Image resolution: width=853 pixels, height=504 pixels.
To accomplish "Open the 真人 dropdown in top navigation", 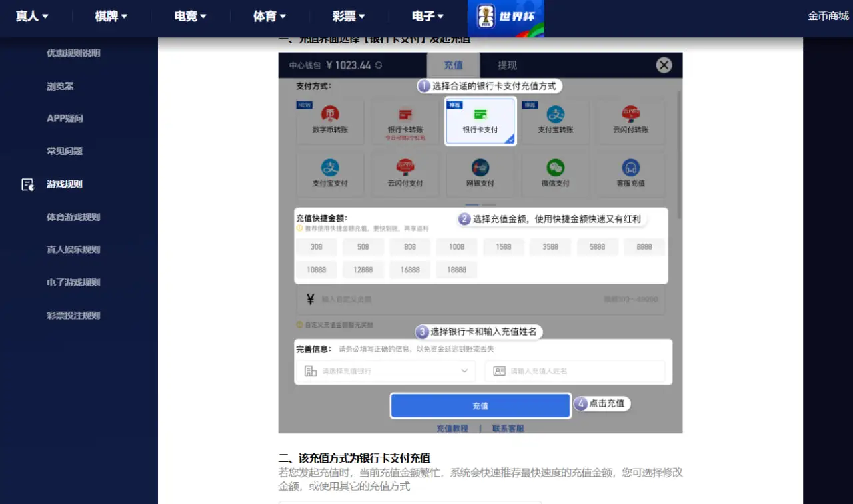I will (32, 16).
